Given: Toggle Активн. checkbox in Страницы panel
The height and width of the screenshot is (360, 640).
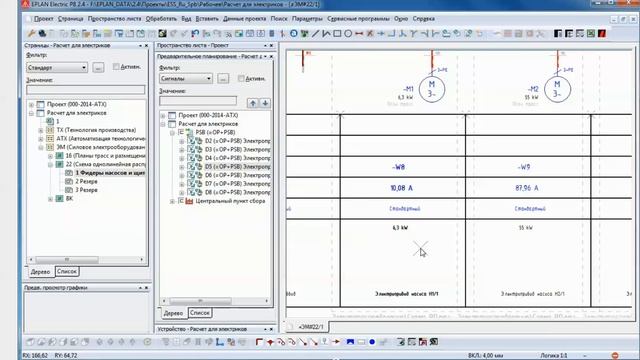Looking at the screenshot, I should click(x=116, y=67).
